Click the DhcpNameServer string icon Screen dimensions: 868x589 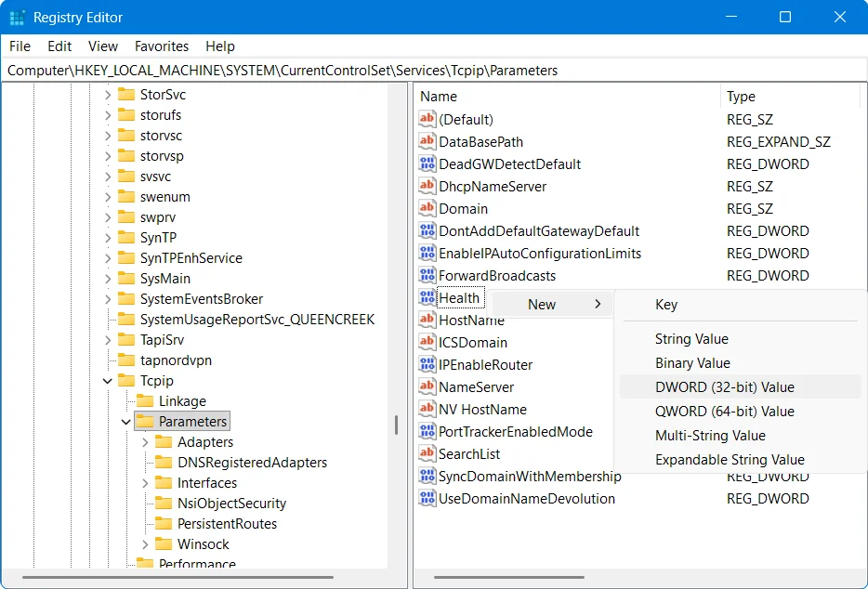(427, 186)
